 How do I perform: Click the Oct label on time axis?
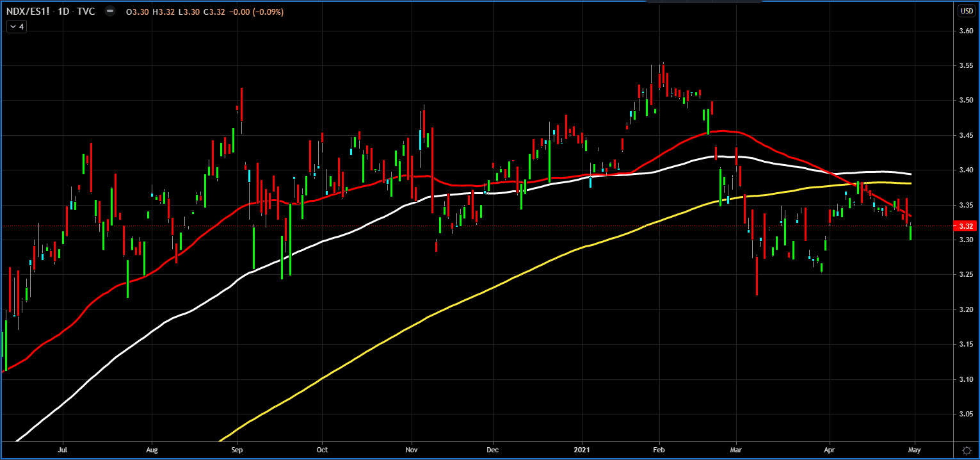[x=322, y=450]
